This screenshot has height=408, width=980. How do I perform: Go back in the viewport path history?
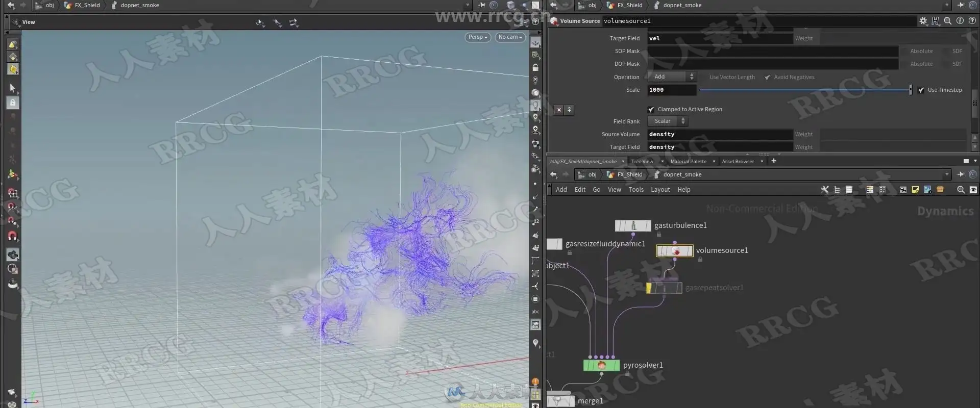point(11,5)
